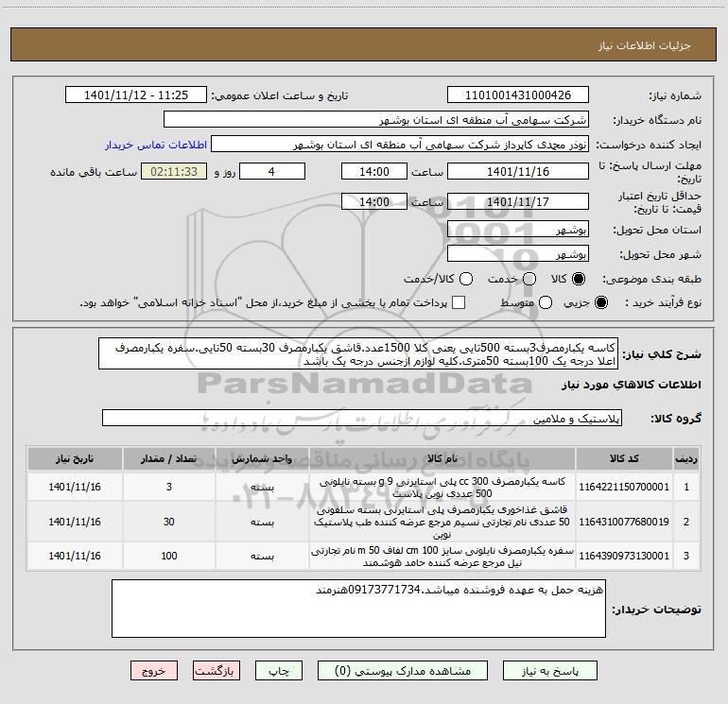The image size is (728, 704).
Task: Select the خدمت radio button
Action: coord(529,279)
